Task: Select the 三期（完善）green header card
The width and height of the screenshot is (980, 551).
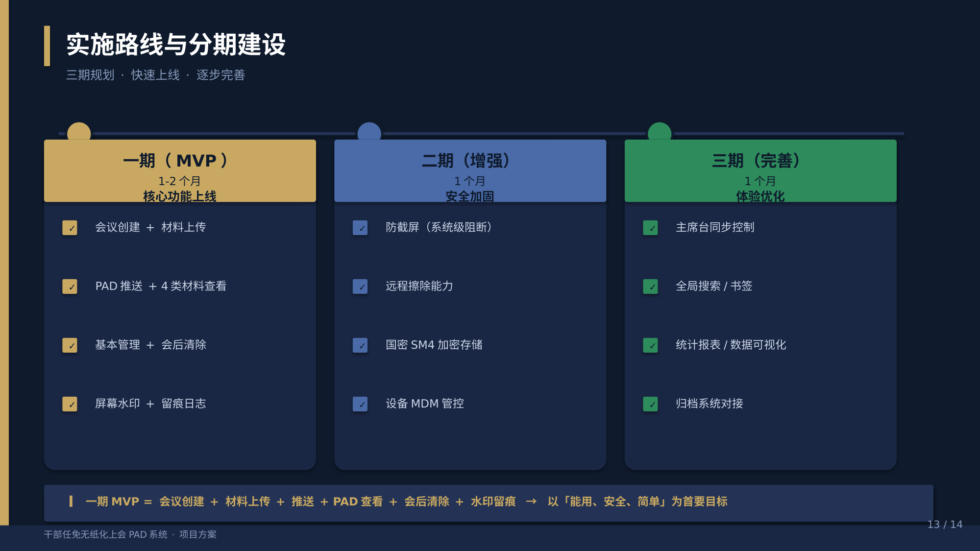Action: click(x=760, y=171)
